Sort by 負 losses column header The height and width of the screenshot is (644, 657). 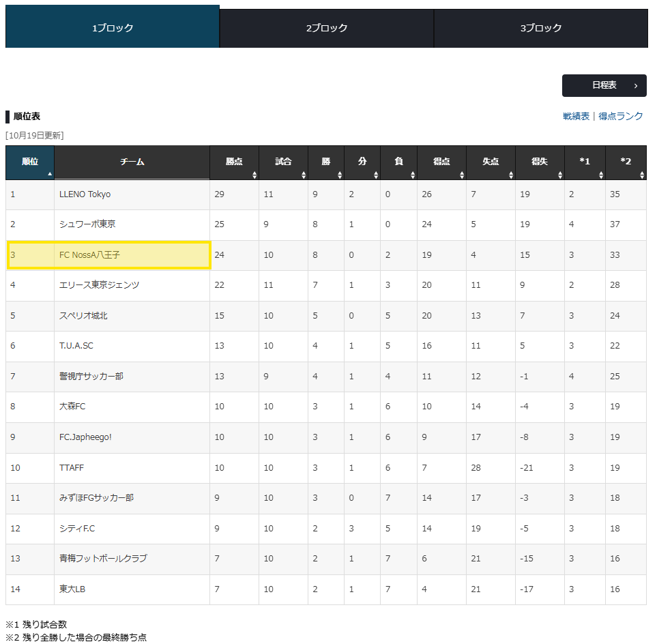pos(398,162)
